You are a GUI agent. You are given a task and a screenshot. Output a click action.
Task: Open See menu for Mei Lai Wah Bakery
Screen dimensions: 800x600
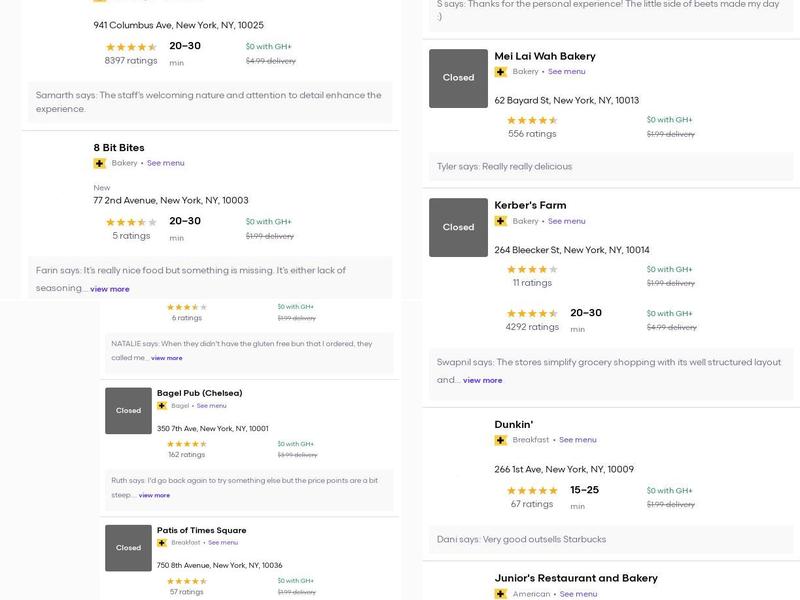point(567,72)
